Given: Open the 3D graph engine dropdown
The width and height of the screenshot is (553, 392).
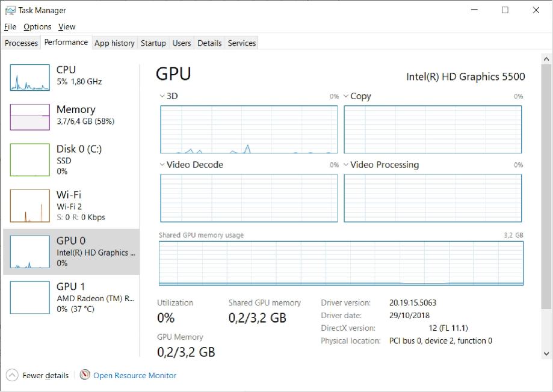Looking at the screenshot, I should [x=162, y=96].
